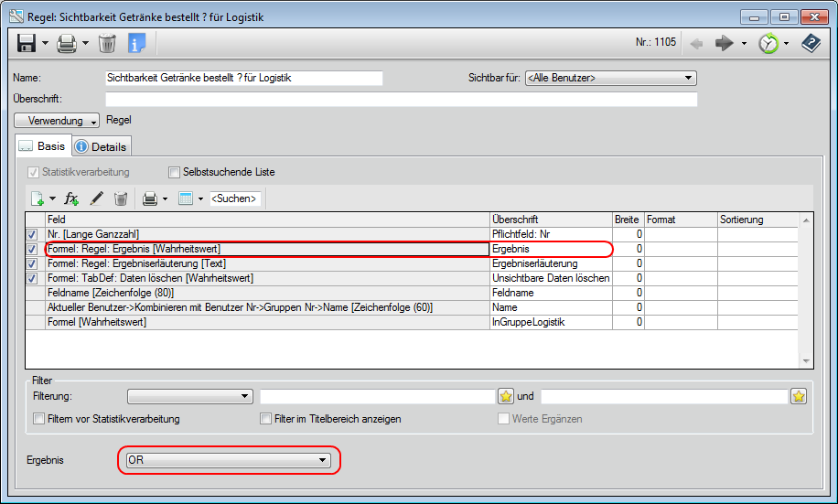The image size is (838, 504).
Task: Insert formula field with fx icon
Action: tap(72, 198)
